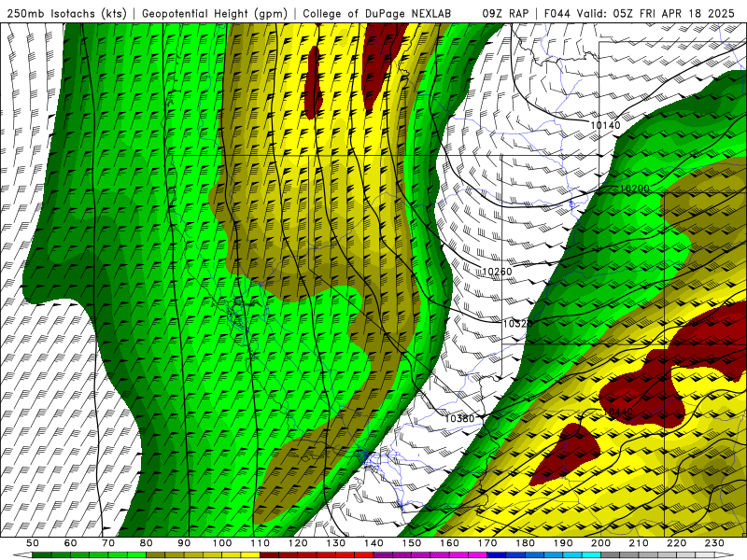Viewport: 747px width, 560px height.
Task: Click the 'College of DuPage NEXLAB' label
Action: (x=377, y=13)
